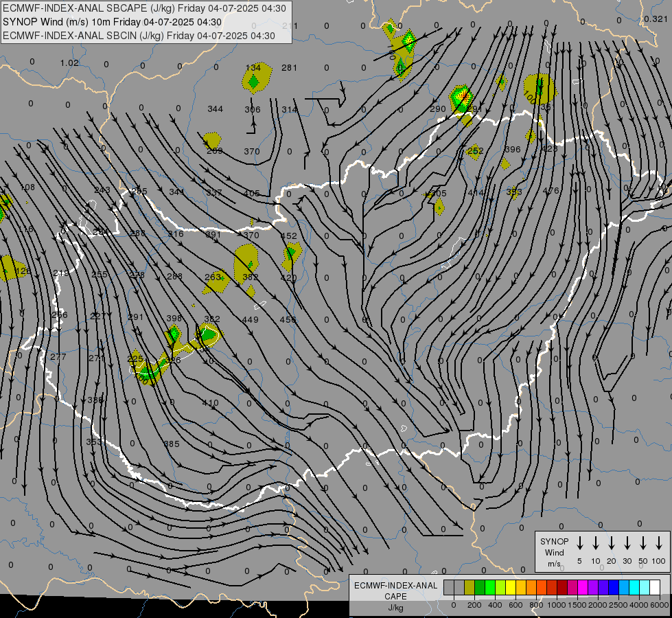The height and width of the screenshot is (618, 672).
Task: Click the map value 255
Action: (100, 274)
